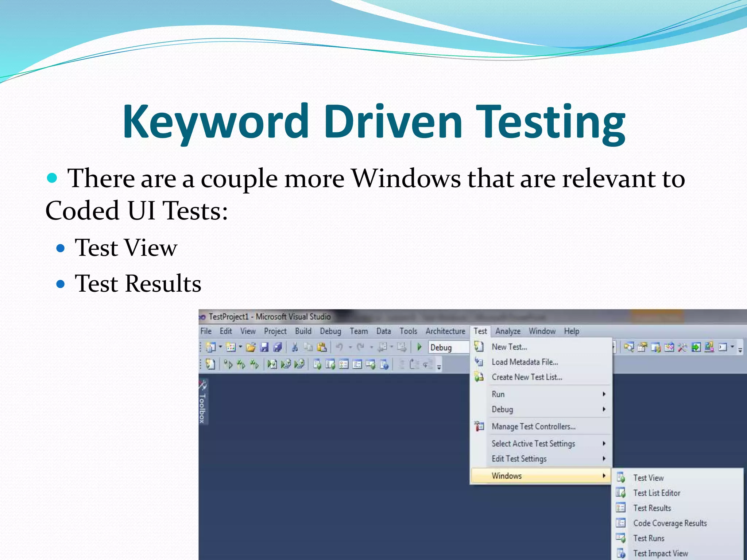Click the Paste clipboard icon
The width and height of the screenshot is (747, 560).
click(x=322, y=347)
